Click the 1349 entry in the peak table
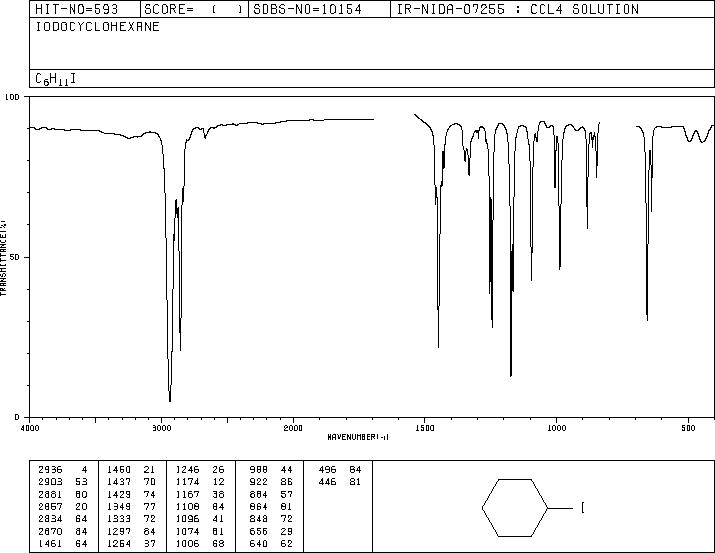The image size is (715, 553). (119, 506)
